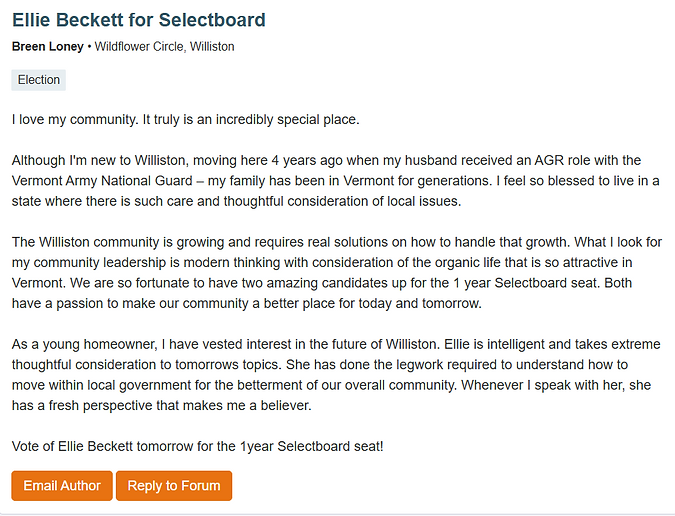Image resolution: width=675 pixels, height=516 pixels.
Task: Click the paragraph starting 'The Williston community is growing'
Action: [x=337, y=272]
